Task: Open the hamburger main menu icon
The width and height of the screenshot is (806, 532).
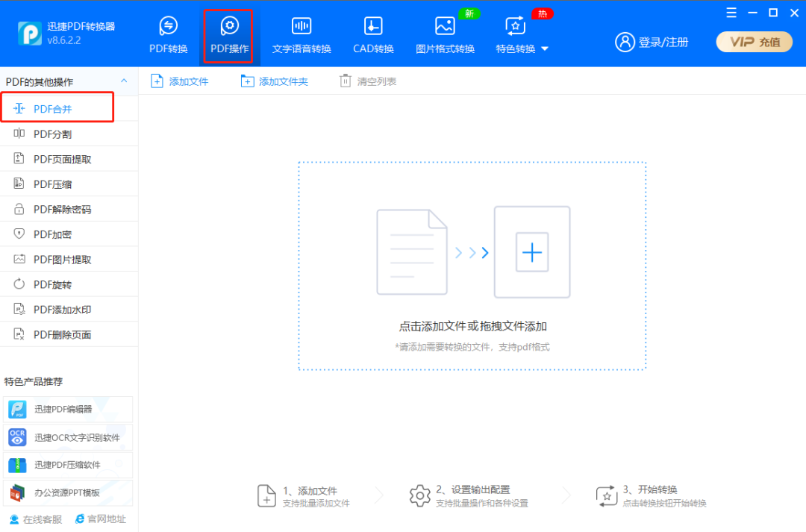Action: pos(731,13)
